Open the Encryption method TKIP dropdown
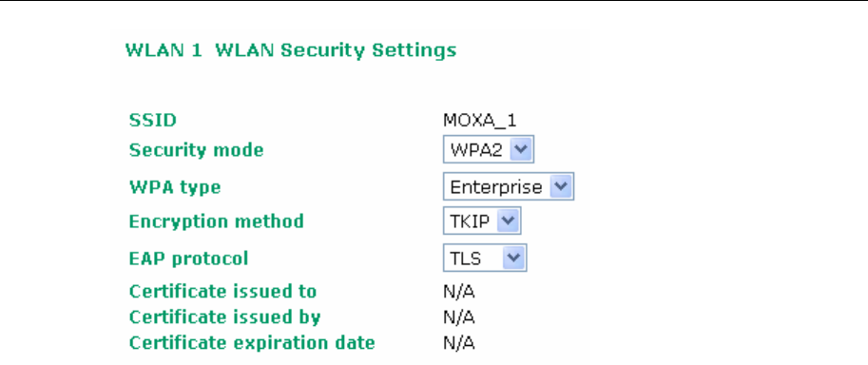 (482, 221)
